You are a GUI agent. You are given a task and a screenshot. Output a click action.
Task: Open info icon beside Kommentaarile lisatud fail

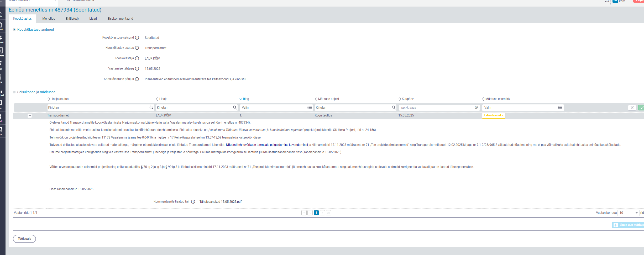[193, 202]
